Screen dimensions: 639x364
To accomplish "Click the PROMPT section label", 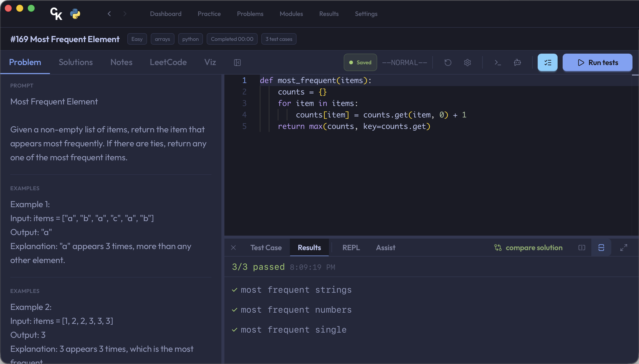I will tap(22, 86).
